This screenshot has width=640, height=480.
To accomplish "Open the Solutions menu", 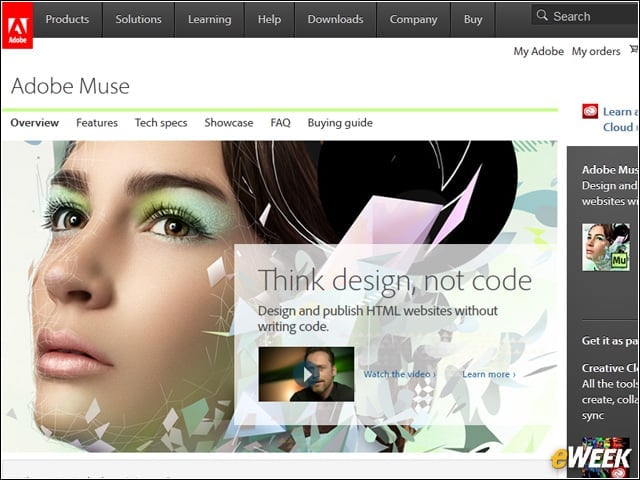I will click(x=138, y=19).
